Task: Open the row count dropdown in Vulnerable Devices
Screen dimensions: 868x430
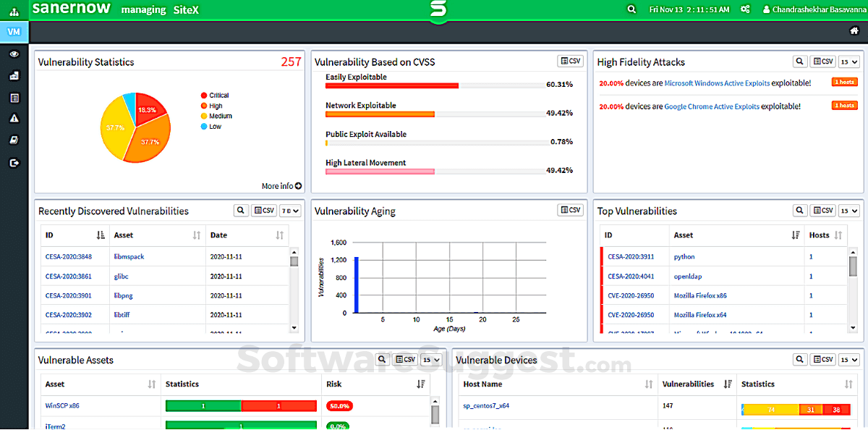Action: pos(848,360)
